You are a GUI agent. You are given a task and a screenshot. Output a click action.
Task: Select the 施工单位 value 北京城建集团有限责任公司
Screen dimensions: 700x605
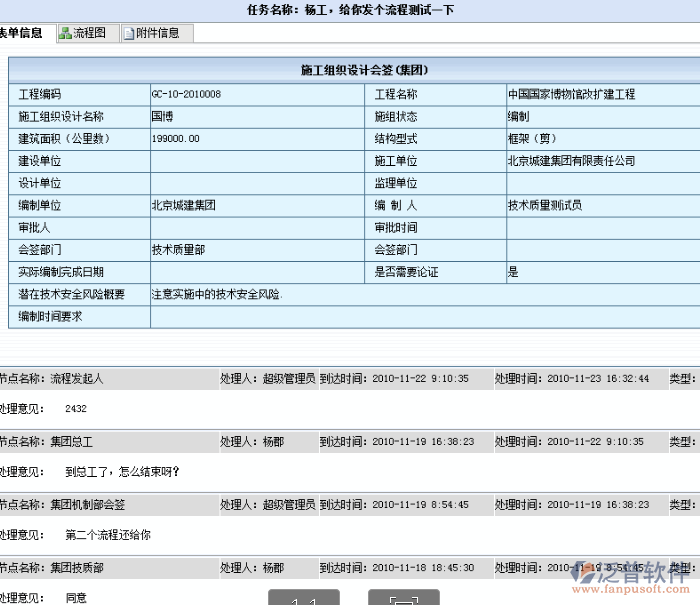pos(571,161)
